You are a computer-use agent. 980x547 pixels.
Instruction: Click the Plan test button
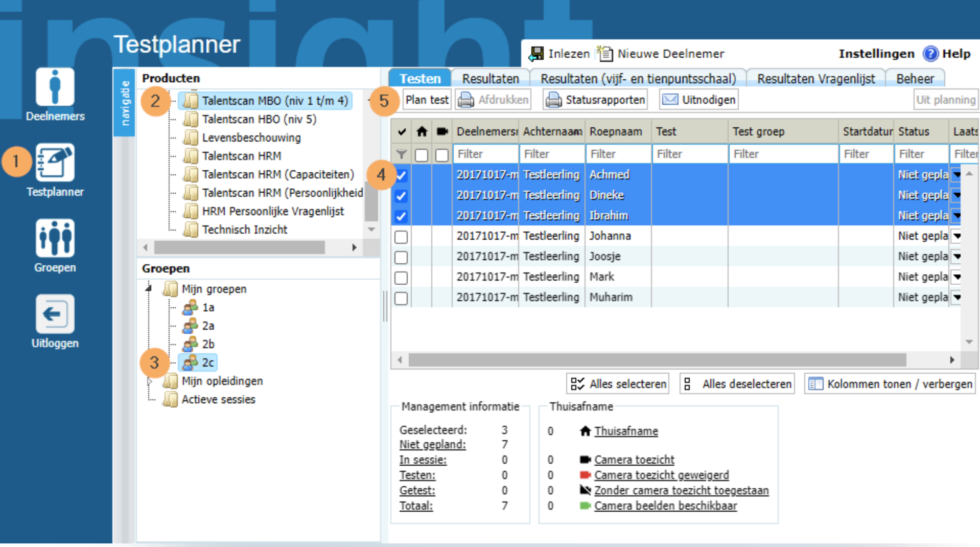coord(427,100)
